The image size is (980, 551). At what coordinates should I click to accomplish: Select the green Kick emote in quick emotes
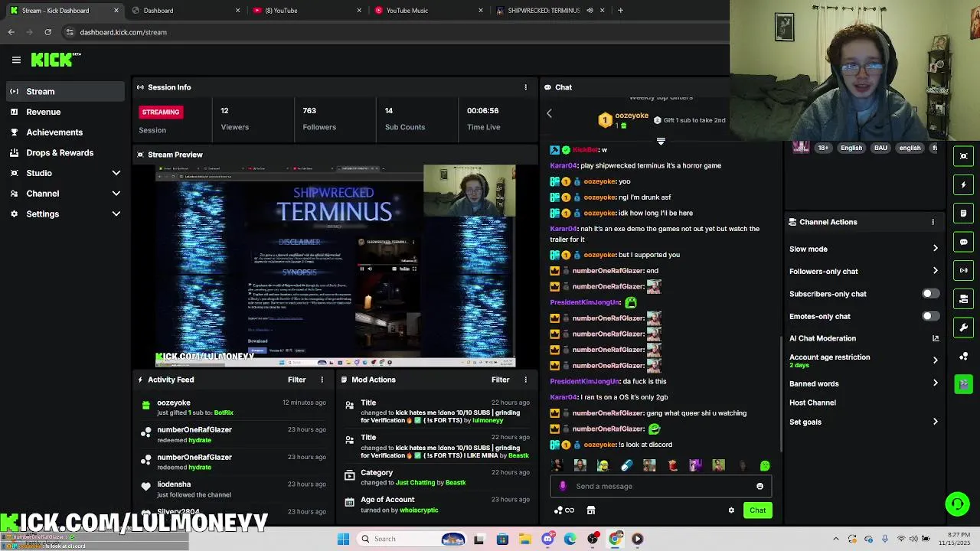click(x=765, y=465)
